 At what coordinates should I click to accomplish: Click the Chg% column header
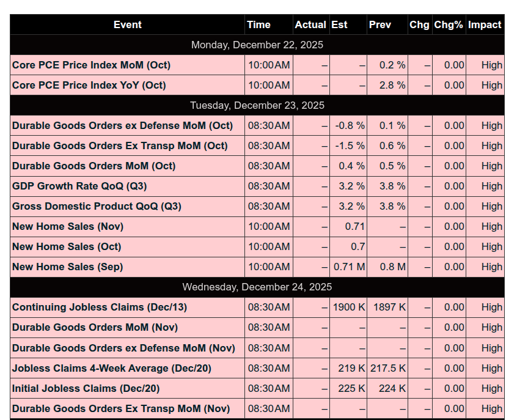(449, 25)
